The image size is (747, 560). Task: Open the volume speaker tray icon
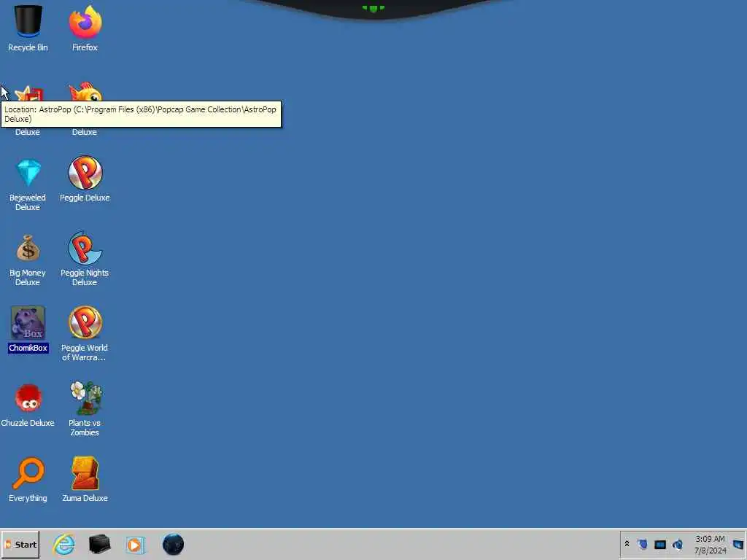(678, 544)
